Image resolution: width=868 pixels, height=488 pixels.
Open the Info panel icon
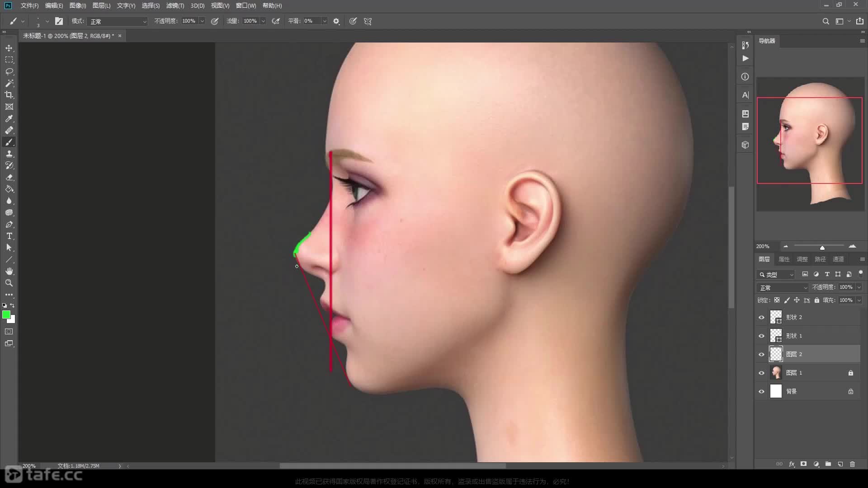[745, 77]
